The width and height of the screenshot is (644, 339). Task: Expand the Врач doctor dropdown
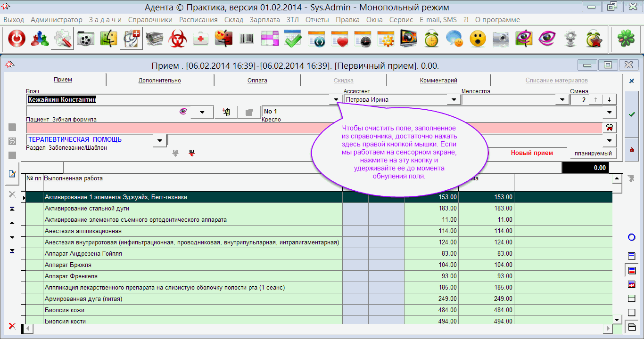pos(336,100)
